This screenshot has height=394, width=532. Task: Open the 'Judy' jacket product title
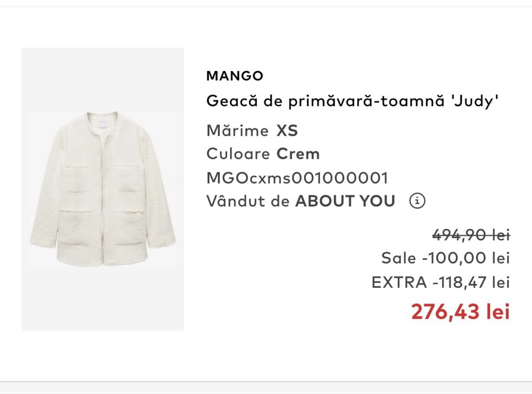353,101
